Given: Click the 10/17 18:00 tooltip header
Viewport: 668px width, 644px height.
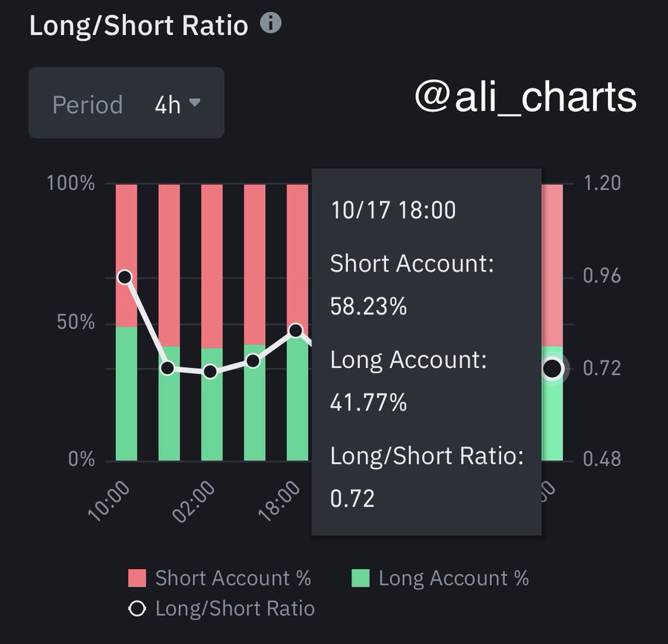Looking at the screenshot, I should pyautogui.click(x=393, y=210).
